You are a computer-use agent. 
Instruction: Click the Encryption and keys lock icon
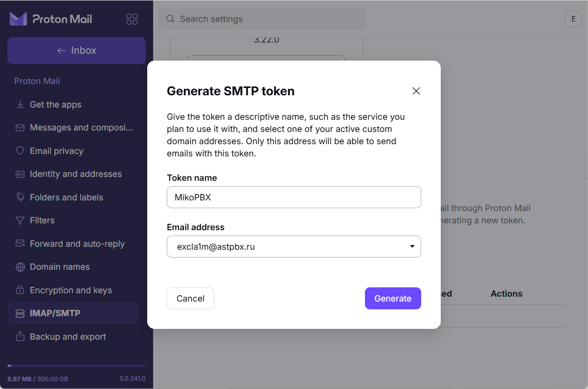(20, 290)
